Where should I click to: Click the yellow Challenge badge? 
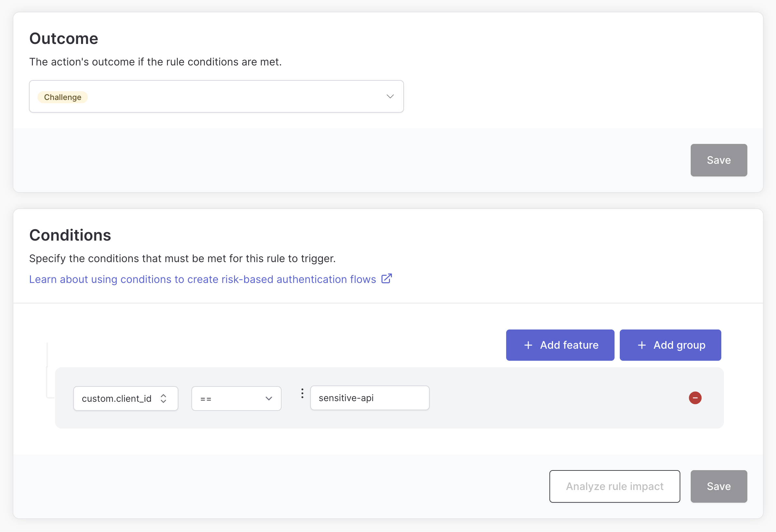coord(62,97)
